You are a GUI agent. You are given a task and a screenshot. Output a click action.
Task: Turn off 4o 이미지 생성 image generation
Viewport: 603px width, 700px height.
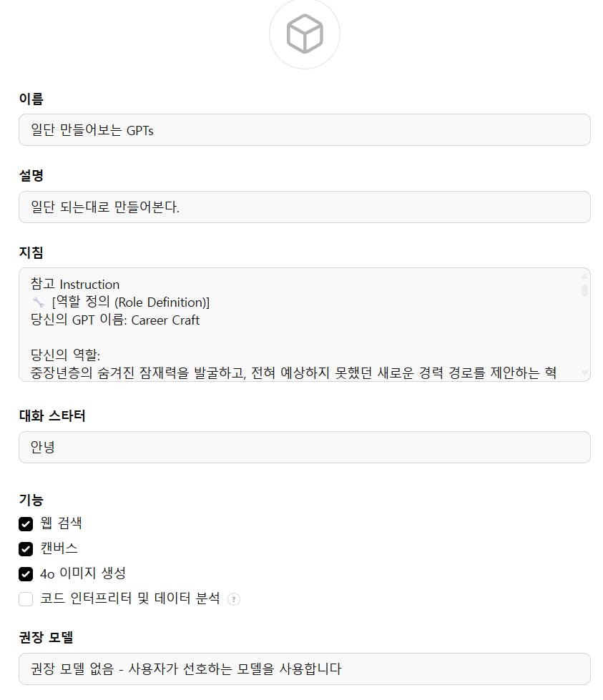(x=25, y=573)
